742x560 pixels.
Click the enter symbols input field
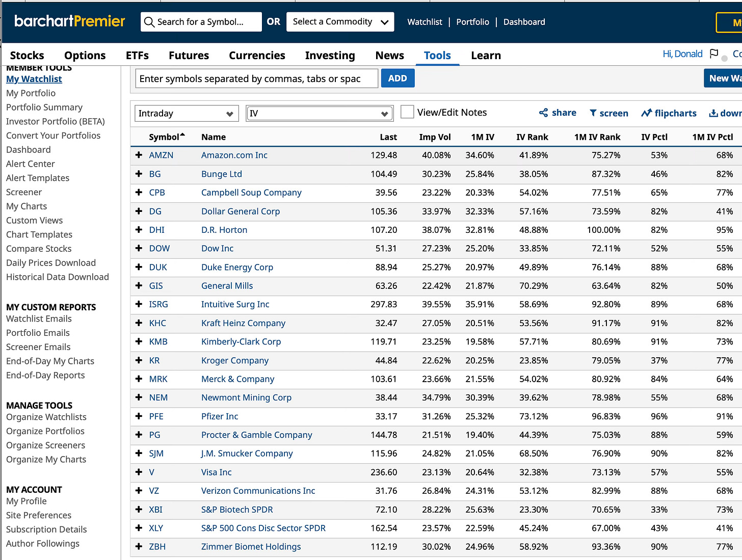pos(257,78)
